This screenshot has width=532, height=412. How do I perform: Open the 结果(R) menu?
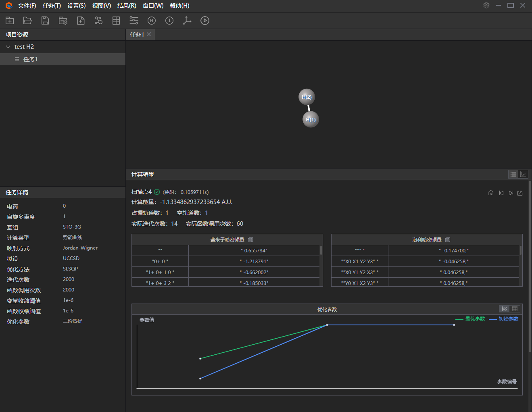click(127, 6)
